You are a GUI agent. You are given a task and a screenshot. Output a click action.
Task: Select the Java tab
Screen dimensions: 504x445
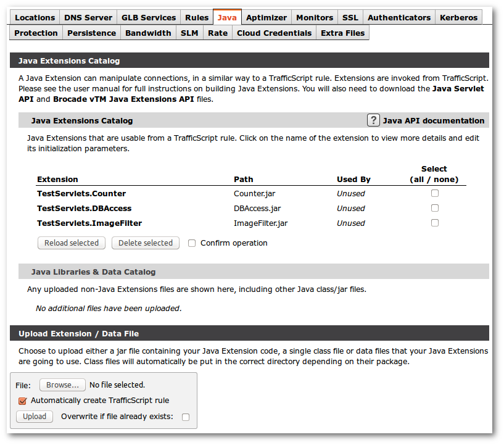[x=227, y=17]
